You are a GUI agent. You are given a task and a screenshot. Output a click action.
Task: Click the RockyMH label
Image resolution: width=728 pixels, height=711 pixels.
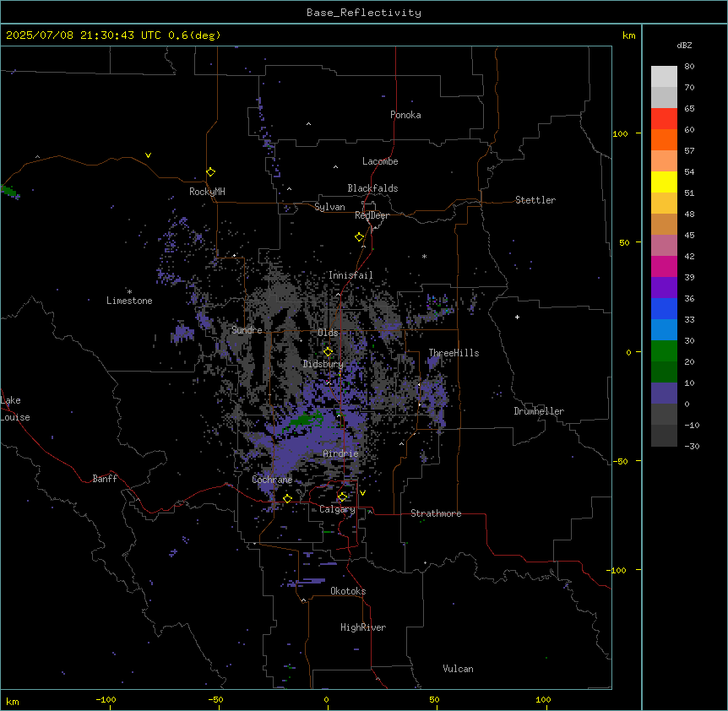[207, 192]
